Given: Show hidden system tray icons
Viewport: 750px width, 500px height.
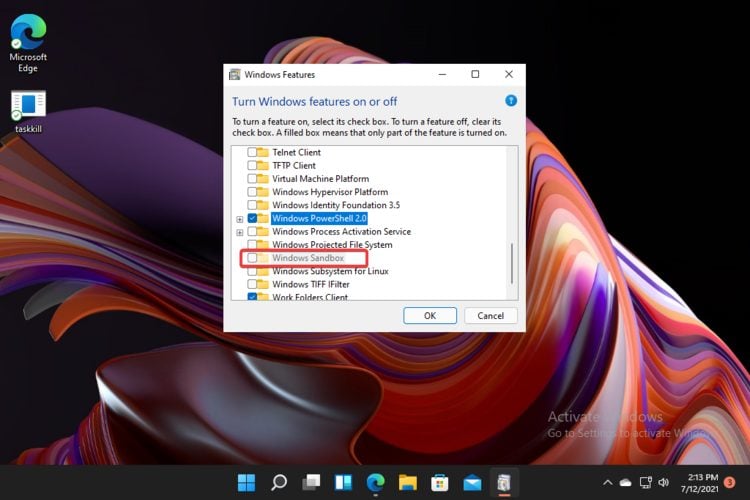Looking at the screenshot, I should click(607, 482).
